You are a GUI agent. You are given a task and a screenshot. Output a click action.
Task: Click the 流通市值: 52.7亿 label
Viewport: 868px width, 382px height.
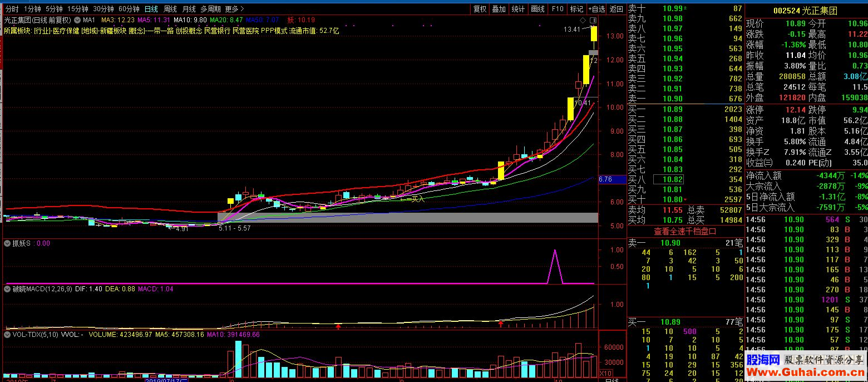pos(314,31)
